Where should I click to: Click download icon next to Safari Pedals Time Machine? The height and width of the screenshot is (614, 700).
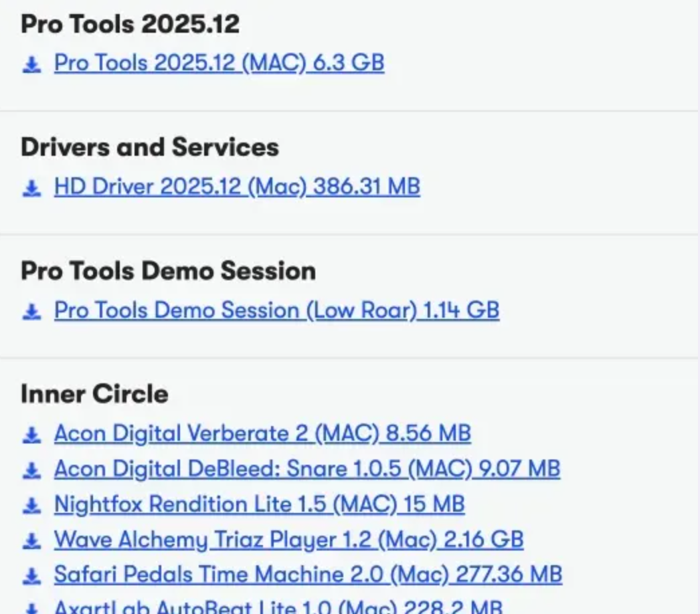(x=31, y=576)
